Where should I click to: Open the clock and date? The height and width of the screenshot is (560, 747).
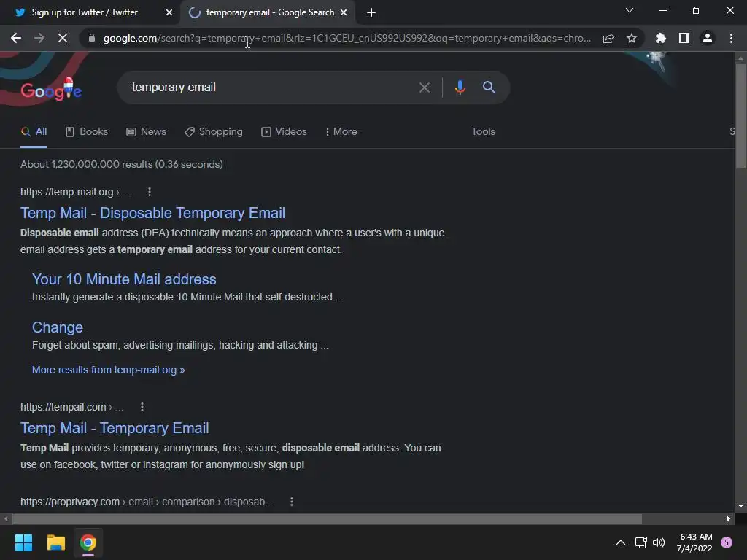coord(694,542)
